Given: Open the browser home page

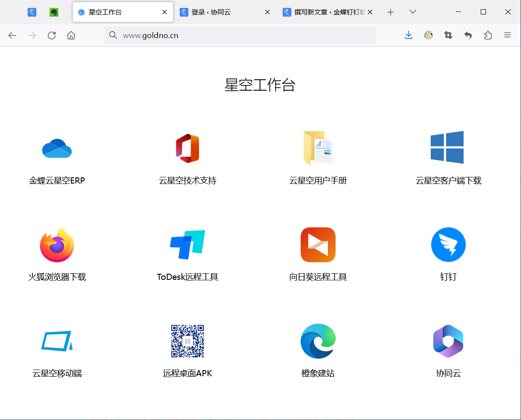Looking at the screenshot, I should coord(71,35).
